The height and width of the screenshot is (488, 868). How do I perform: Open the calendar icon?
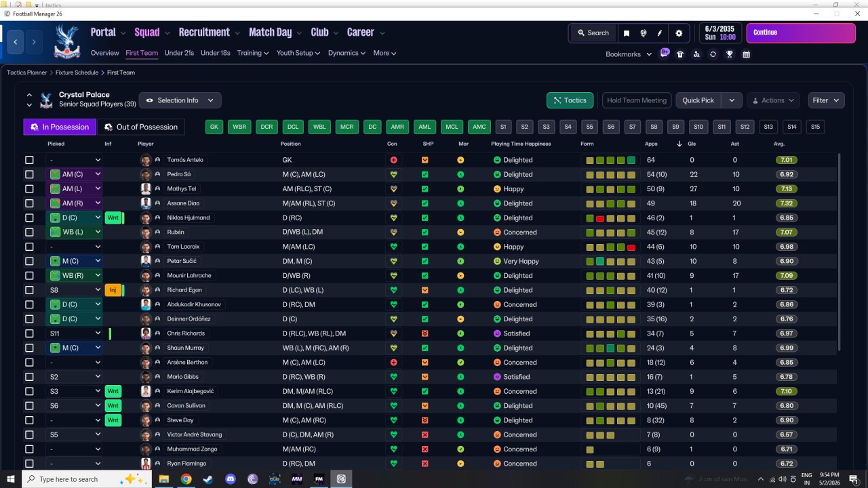click(746, 54)
